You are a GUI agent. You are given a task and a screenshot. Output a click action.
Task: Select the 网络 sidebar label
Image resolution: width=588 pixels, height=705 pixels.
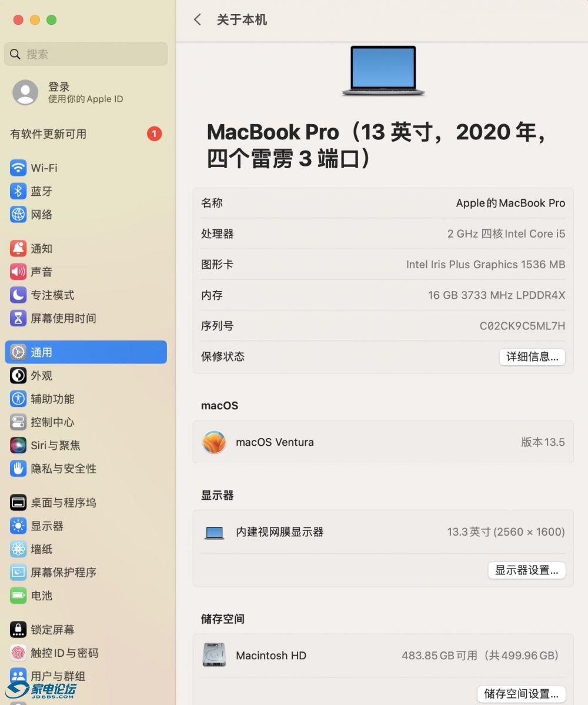point(41,215)
